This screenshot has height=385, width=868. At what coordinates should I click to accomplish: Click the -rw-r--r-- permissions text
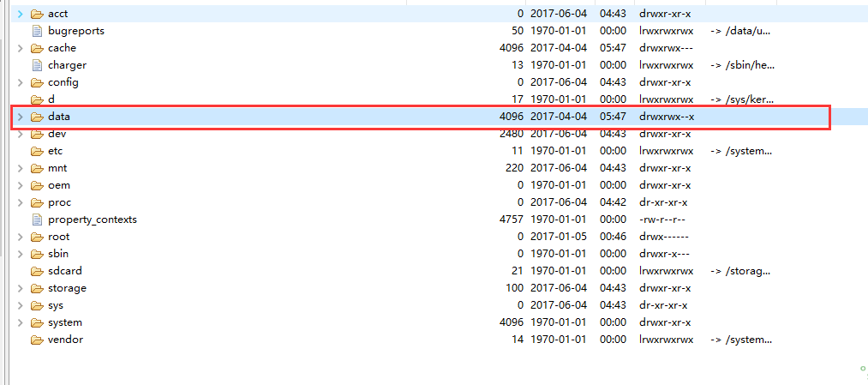(662, 220)
